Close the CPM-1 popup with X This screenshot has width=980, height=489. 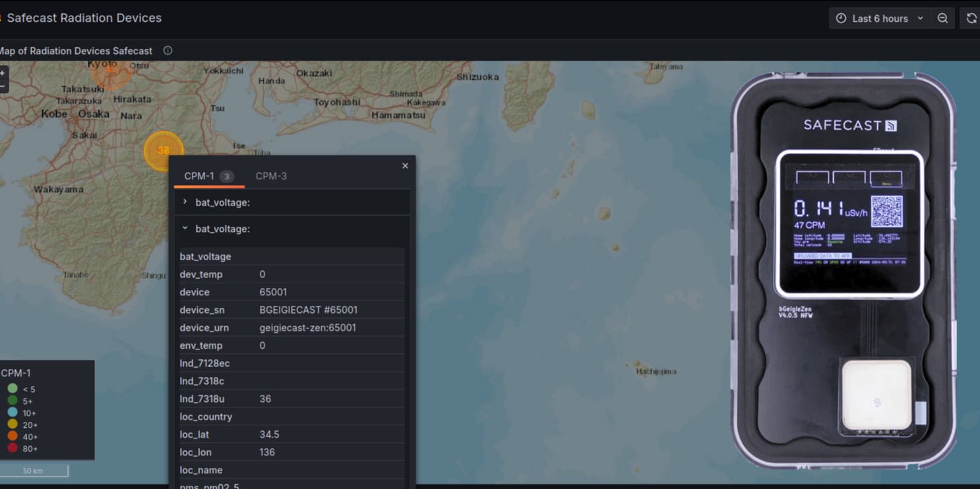click(x=405, y=166)
